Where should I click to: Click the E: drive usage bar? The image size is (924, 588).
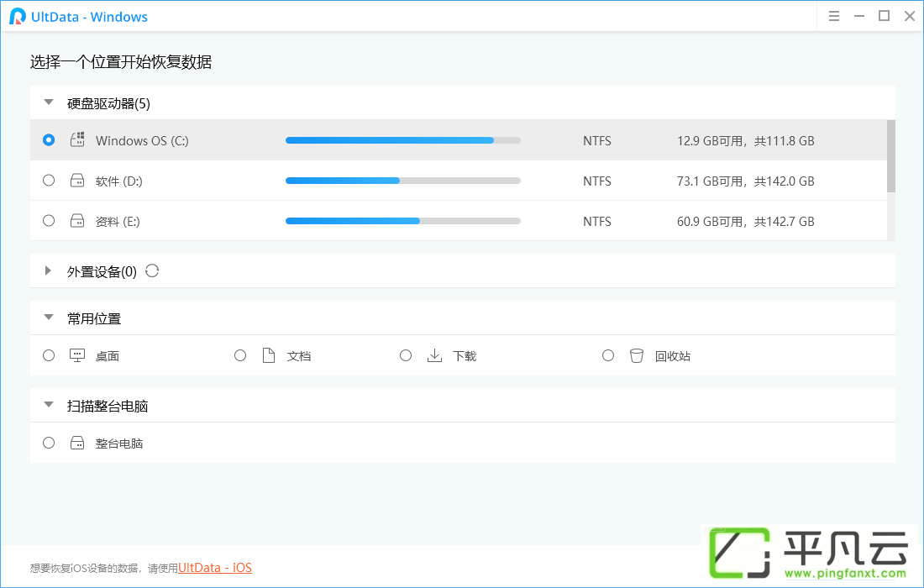coord(403,221)
